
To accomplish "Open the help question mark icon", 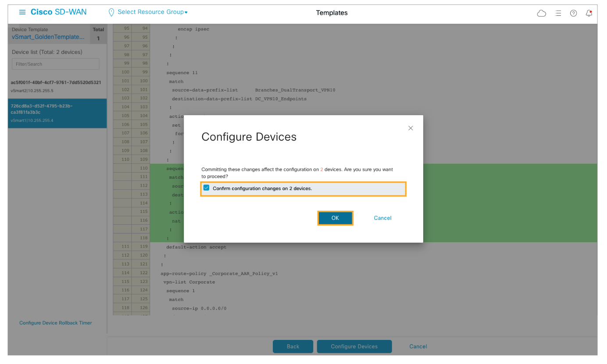I will coord(573,14).
